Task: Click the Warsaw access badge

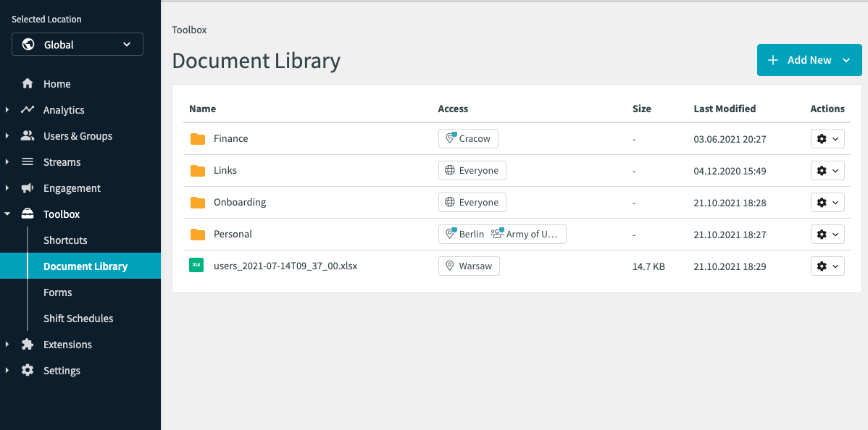Action: point(469,266)
